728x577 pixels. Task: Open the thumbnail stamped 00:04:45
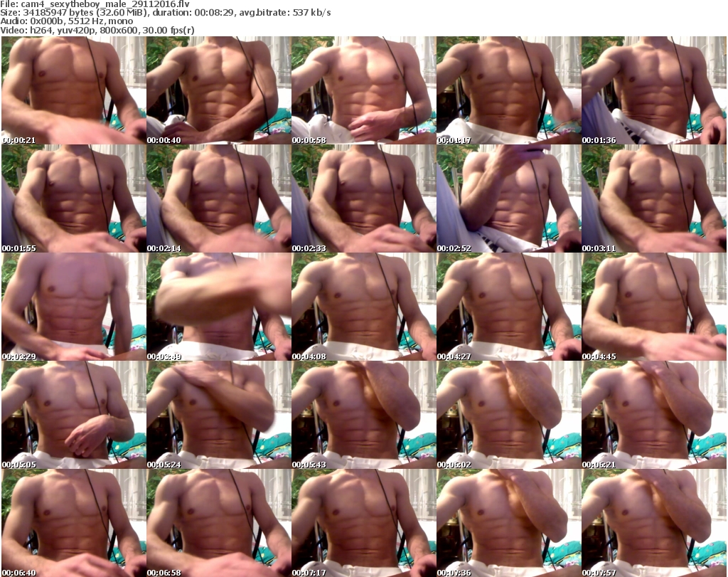coord(654,307)
